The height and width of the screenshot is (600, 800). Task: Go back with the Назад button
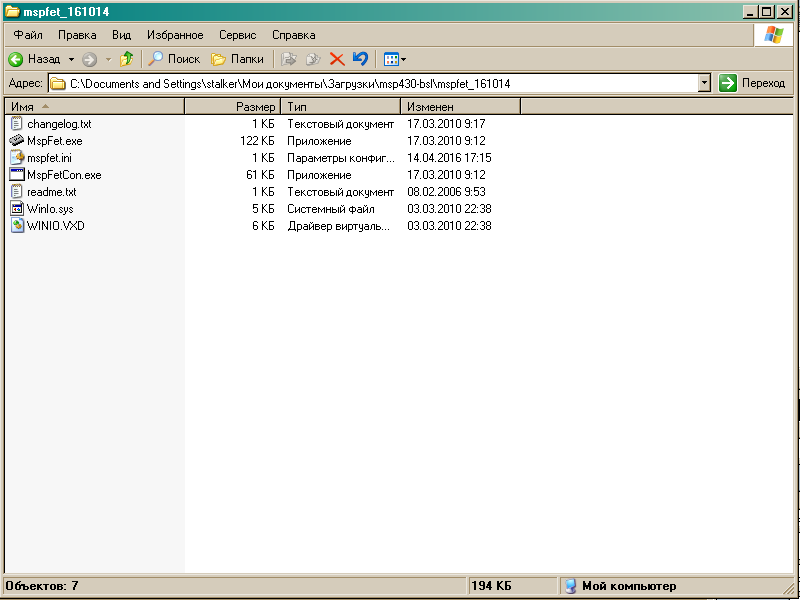click(34, 59)
